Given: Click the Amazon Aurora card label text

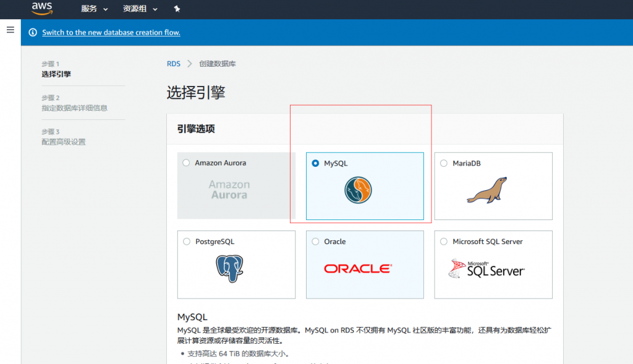Looking at the screenshot, I should (221, 163).
